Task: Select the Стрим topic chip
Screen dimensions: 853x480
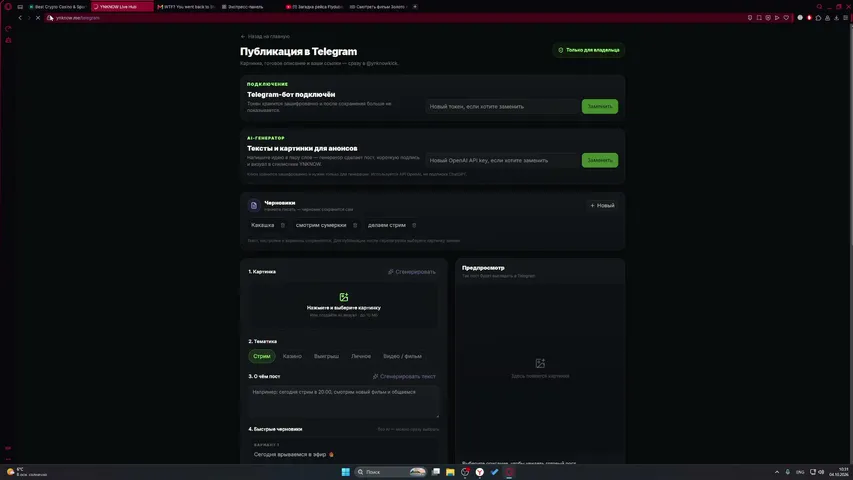Action: tap(262, 356)
